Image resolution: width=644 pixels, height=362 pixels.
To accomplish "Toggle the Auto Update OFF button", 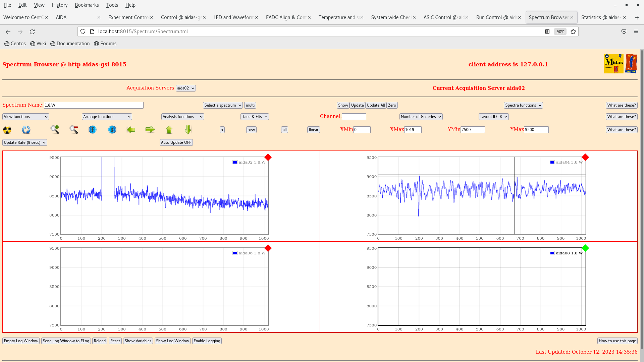I will click(x=176, y=142).
